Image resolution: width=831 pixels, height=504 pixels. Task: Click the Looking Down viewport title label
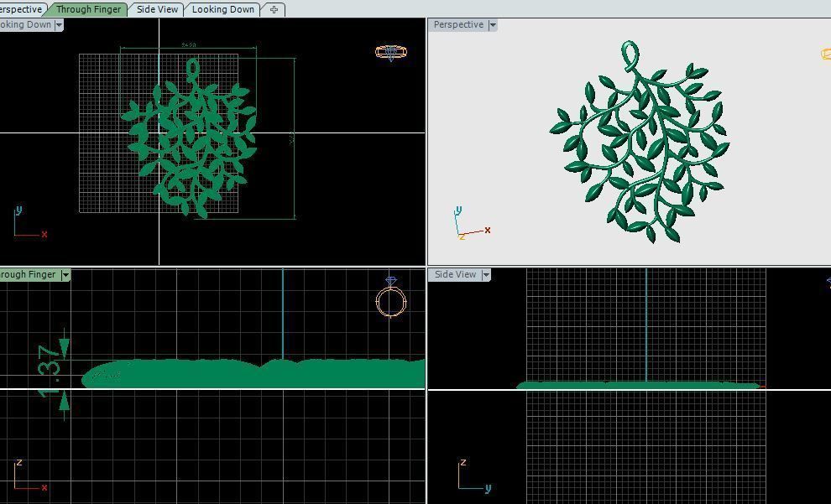[25, 24]
